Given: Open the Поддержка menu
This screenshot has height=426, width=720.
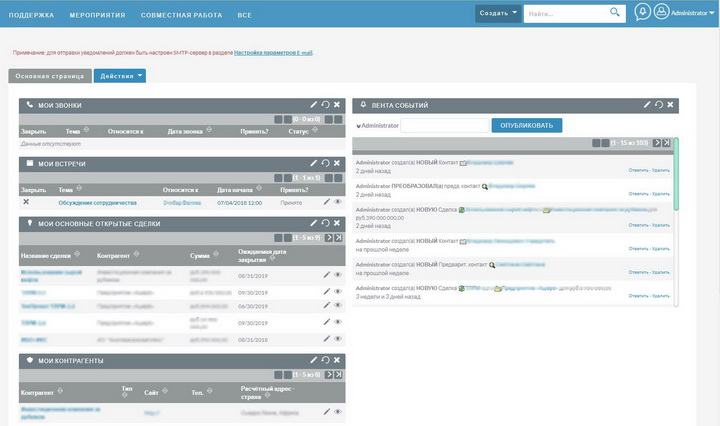Looking at the screenshot, I should pyautogui.click(x=31, y=15).
